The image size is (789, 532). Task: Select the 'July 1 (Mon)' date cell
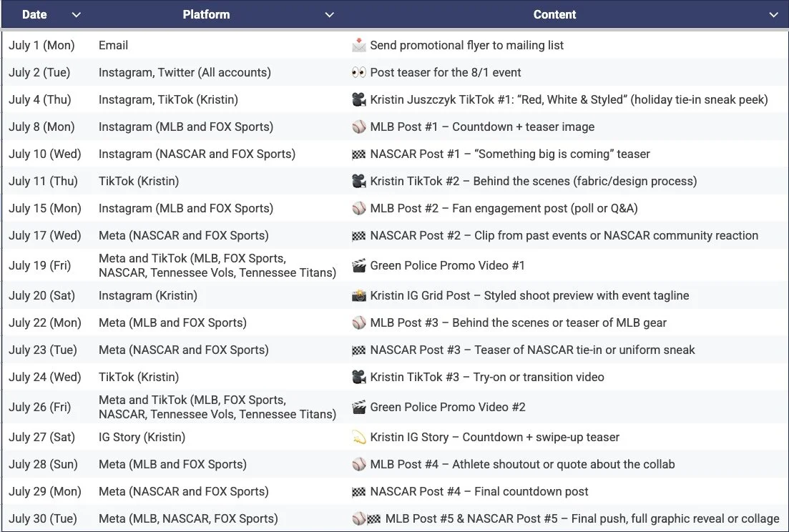(41, 45)
